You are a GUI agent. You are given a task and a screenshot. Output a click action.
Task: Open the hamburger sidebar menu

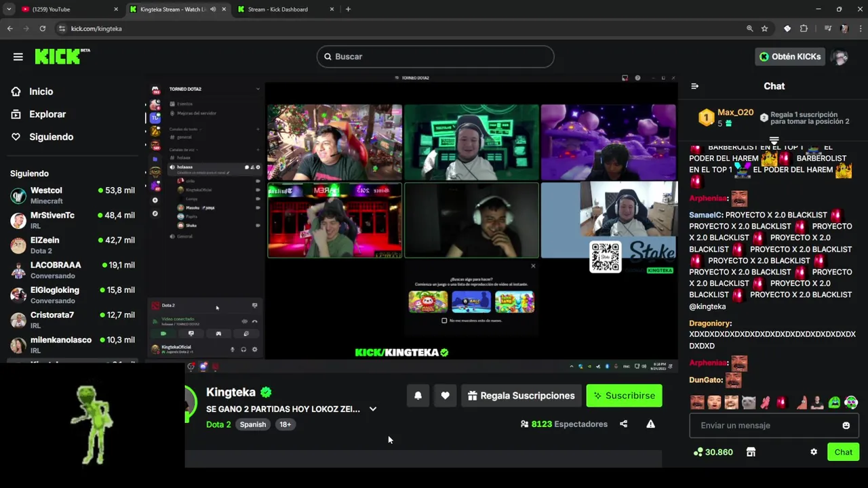click(18, 57)
